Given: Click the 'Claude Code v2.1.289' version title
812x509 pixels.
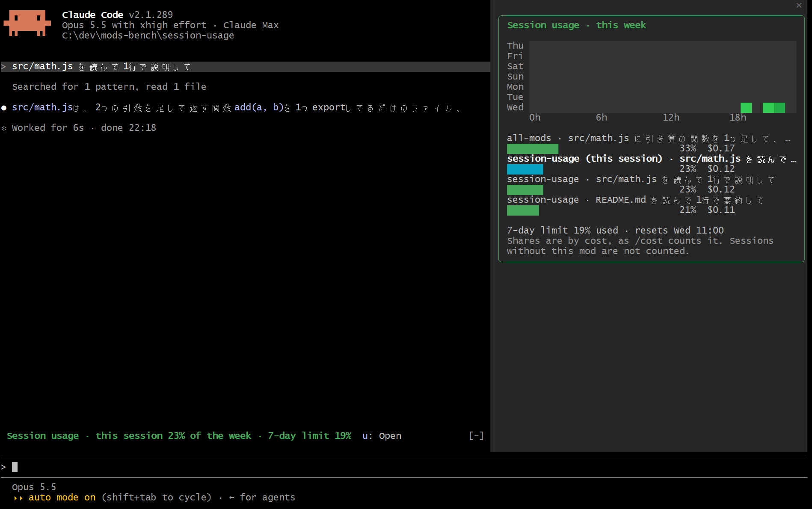Looking at the screenshot, I should (117, 15).
